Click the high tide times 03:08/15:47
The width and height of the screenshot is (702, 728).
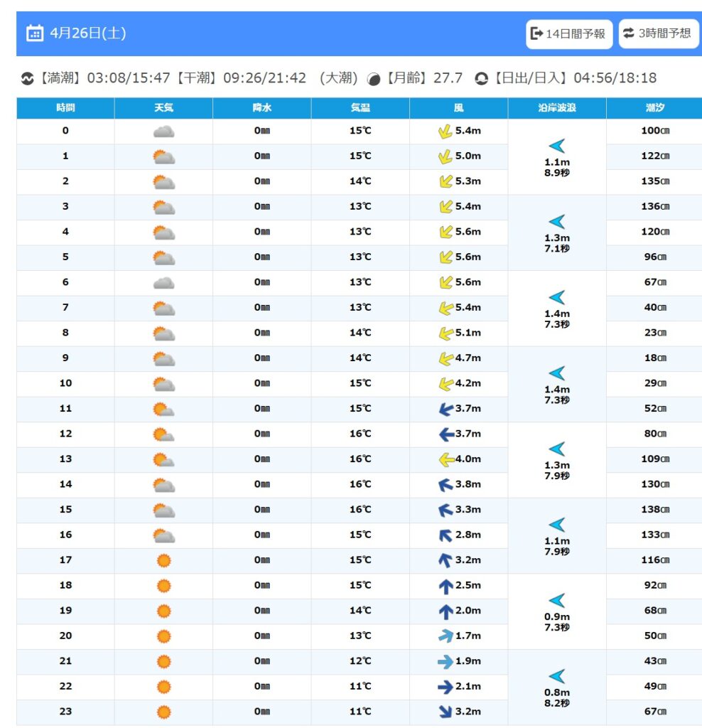(x=129, y=78)
